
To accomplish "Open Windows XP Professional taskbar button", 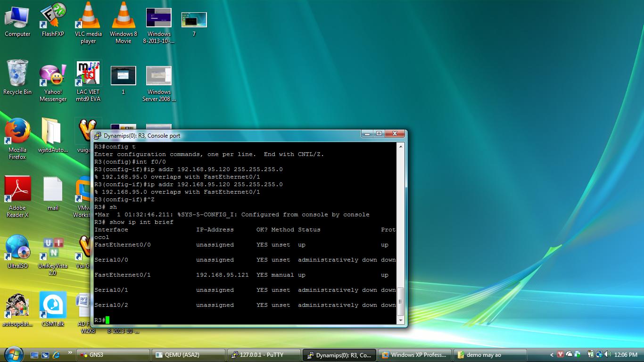I will 414,355.
